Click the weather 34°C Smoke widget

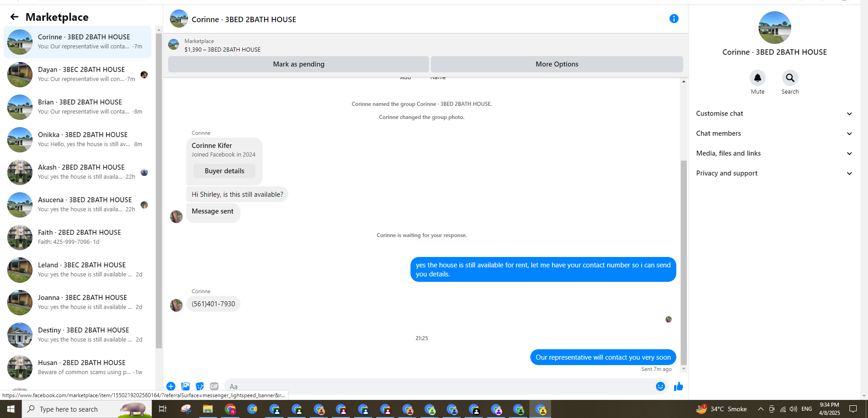(x=722, y=409)
